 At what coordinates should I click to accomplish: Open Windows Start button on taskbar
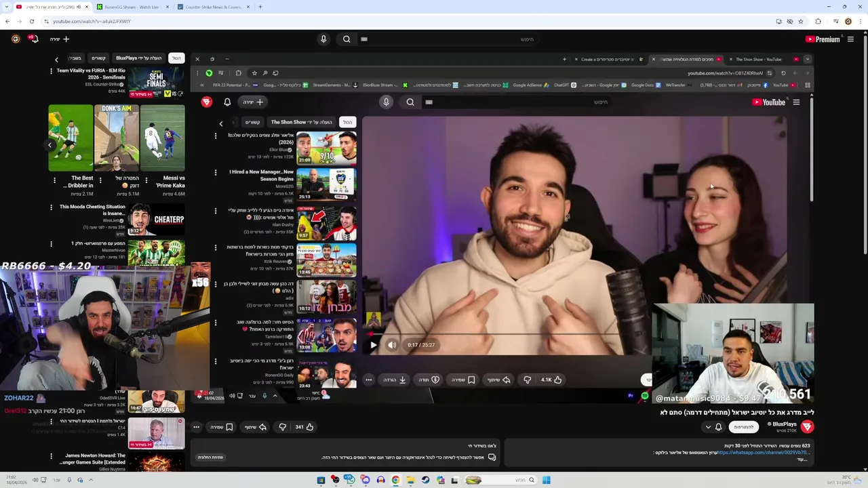click(546, 480)
